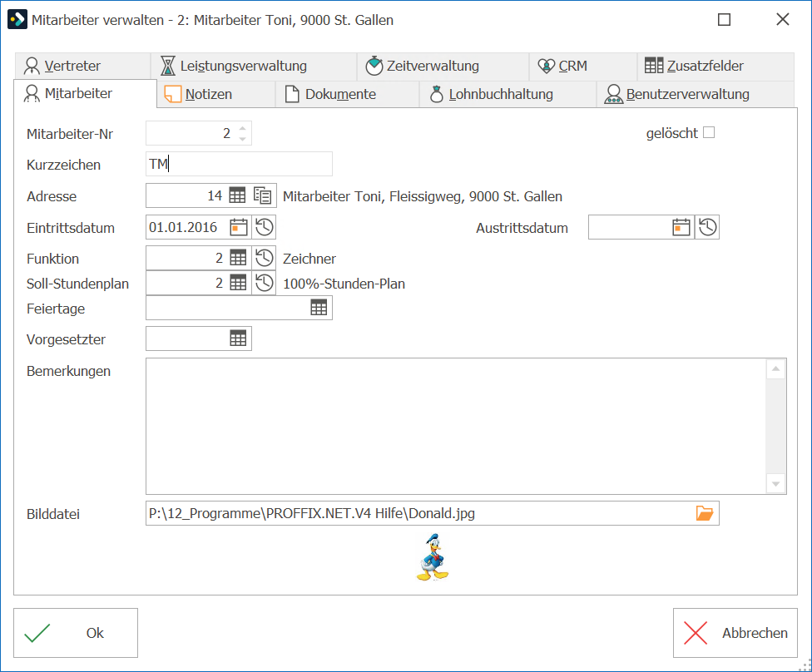Click the PROFFIX app icon in title bar
The height and width of the screenshot is (672, 812).
17,20
